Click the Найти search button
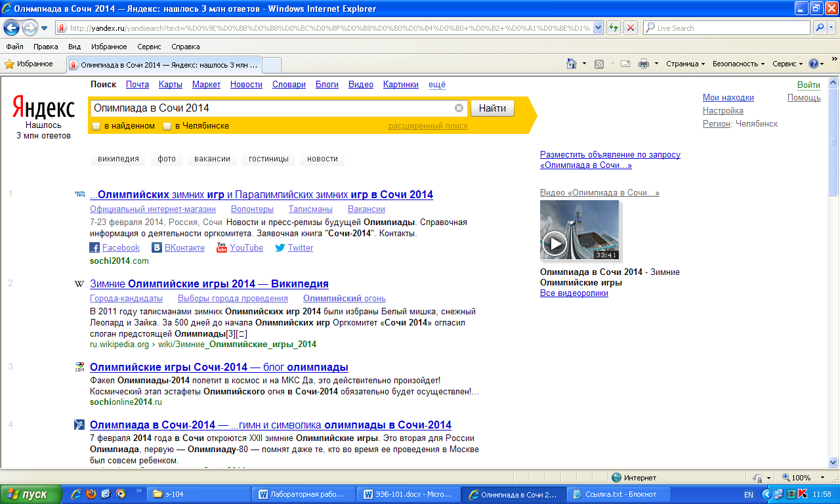Image resolution: width=840 pixels, height=504 pixels. [x=492, y=108]
